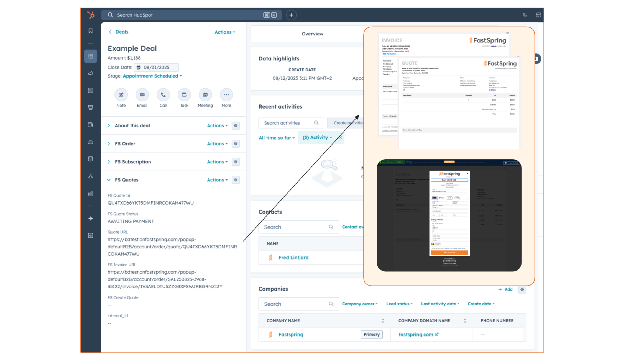Open contact Fred Linfjard
Viewport: 644px width, 362px height.
point(293,257)
